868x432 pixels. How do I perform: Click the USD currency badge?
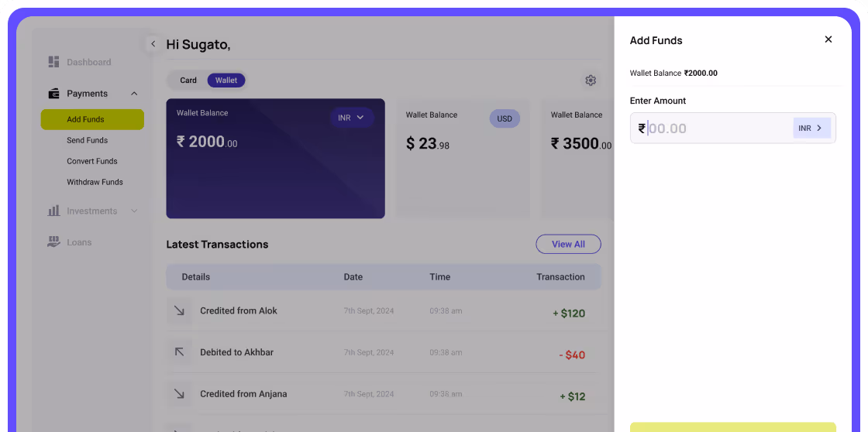505,118
